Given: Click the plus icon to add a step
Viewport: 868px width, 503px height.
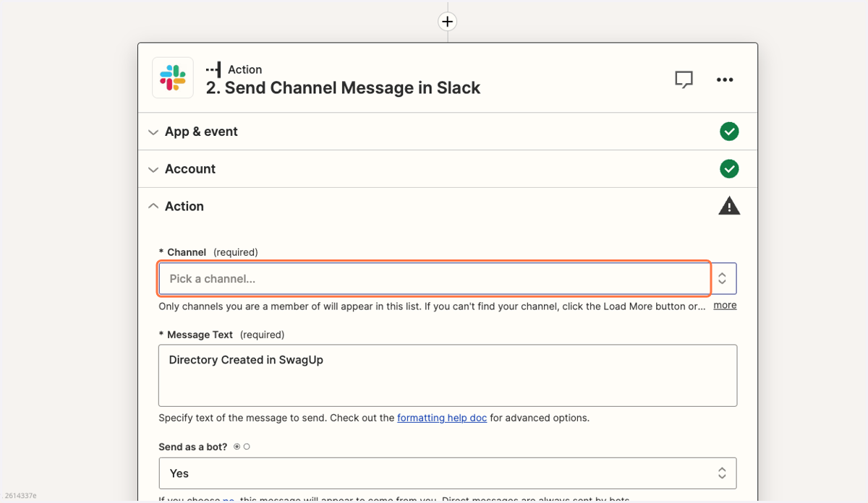Looking at the screenshot, I should point(447,22).
